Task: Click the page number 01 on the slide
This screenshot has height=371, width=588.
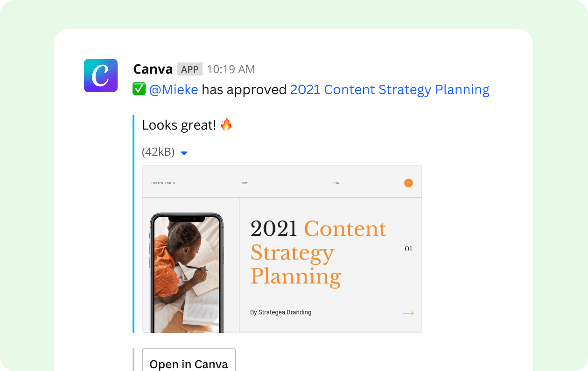Action: pos(409,249)
